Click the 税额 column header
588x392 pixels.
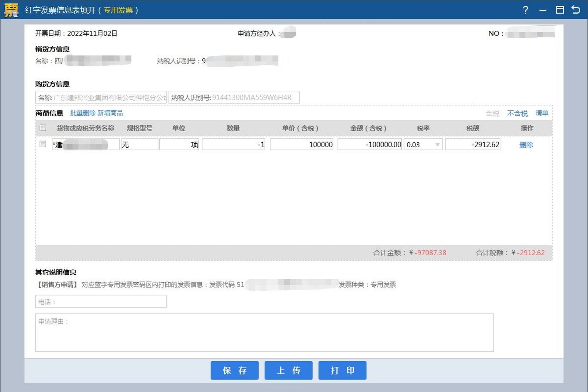(473, 128)
